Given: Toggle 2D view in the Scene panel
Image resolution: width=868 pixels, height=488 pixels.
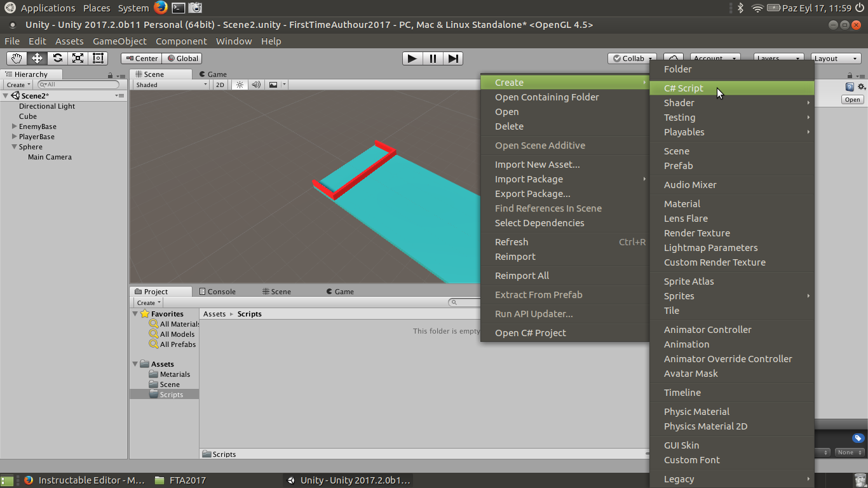Looking at the screenshot, I should [x=220, y=85].
